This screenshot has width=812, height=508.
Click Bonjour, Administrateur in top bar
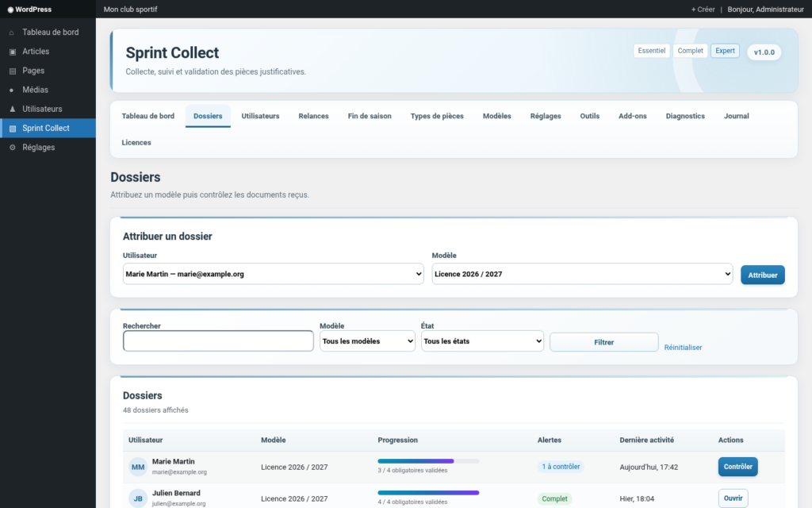[x=765, y=10]
